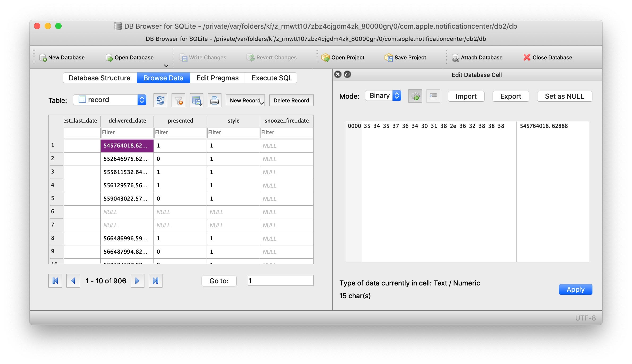Click the Set as NULL button
Image resolution: width=632 pixels, height=364 pixels.
[x=564, y=96]
